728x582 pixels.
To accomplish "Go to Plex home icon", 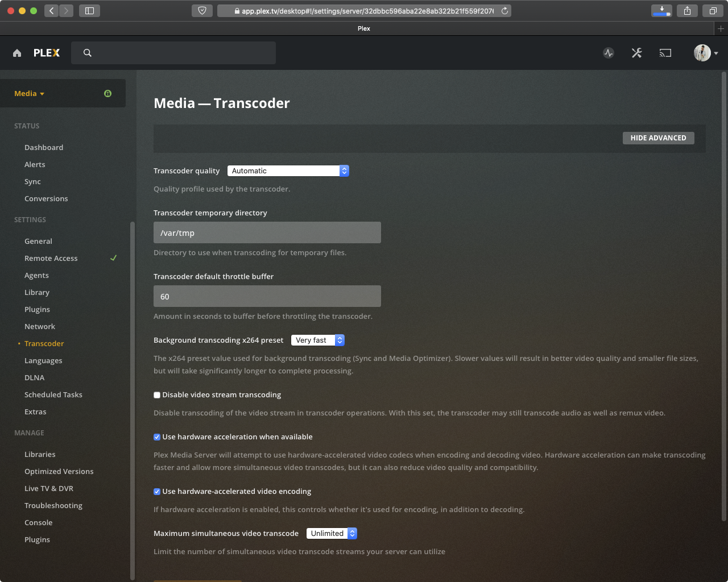I will tap(17, 53).
